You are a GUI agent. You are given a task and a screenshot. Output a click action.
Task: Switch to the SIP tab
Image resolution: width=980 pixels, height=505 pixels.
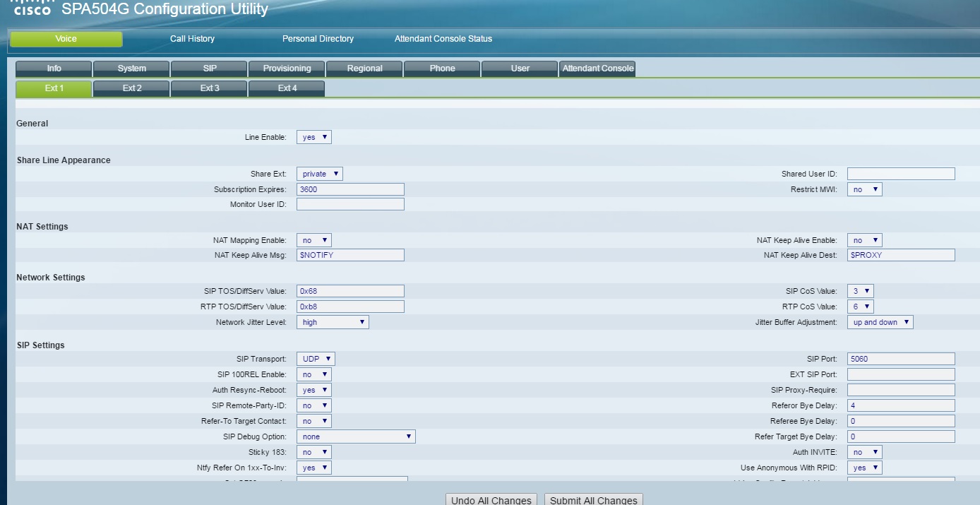[209, 69]
